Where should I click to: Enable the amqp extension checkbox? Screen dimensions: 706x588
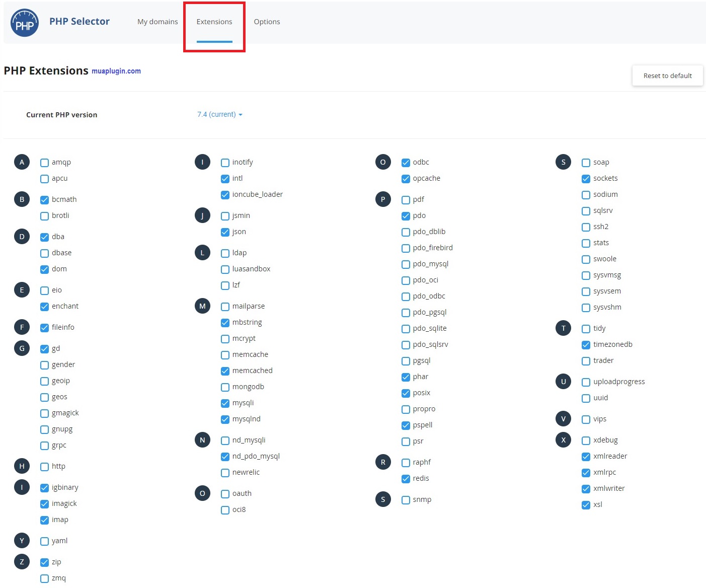click(x=45, y=163)
